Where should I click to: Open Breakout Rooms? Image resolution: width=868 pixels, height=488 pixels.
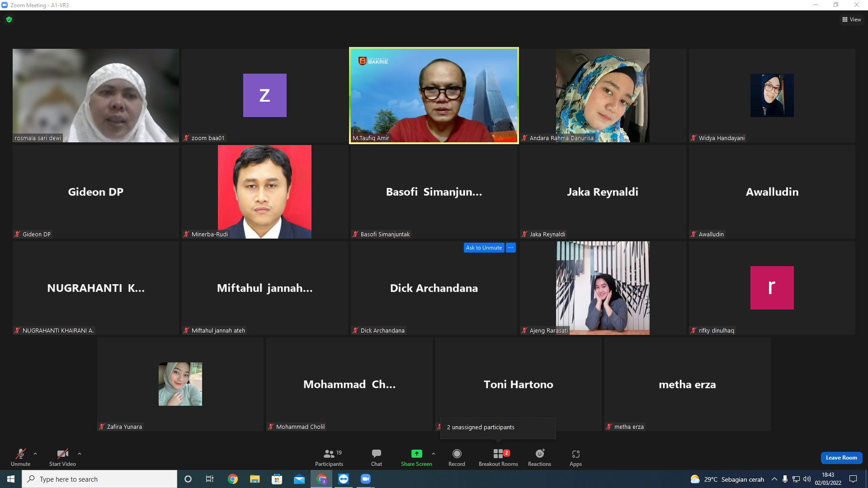click(498, 457)
